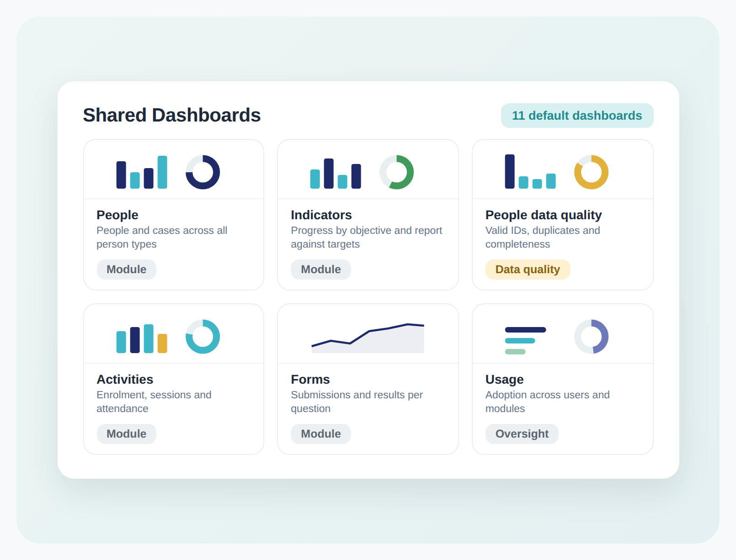This screenshot has height=560, width=736.
Task: Click 'Valid IDs, duplicates and completeness' text
Action: click(x=543, y=237)
